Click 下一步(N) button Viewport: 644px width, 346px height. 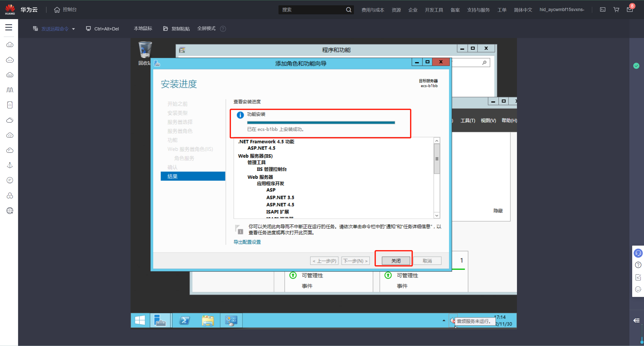coord(355,261)
